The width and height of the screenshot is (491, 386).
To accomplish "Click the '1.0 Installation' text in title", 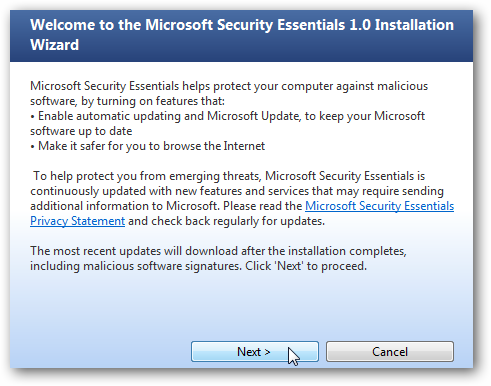I will pyautogui.click(x=401, y=25).
